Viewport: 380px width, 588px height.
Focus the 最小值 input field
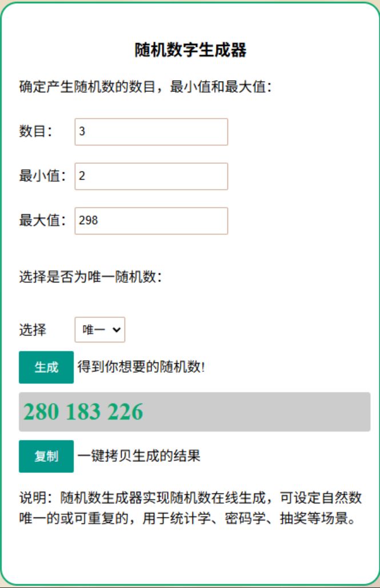tap(151, 176)
